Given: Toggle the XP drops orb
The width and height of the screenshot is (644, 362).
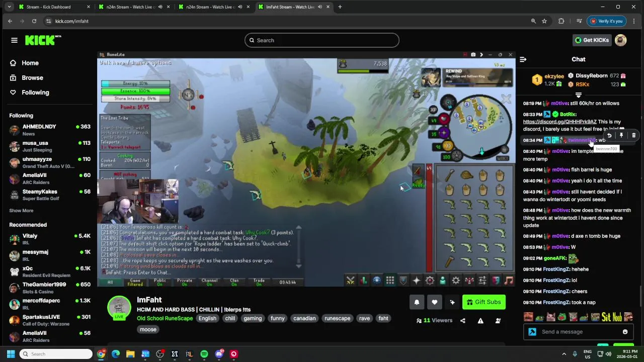Looking at the screenshot, I should point(433,110).
